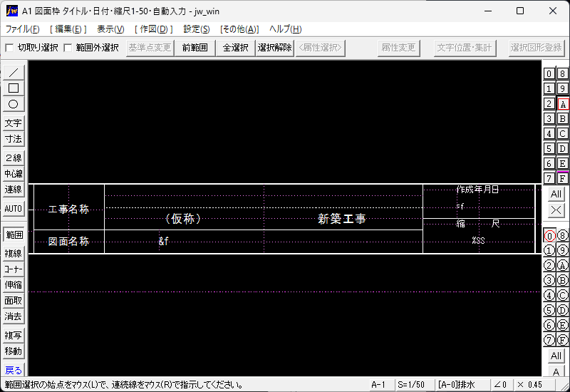Select the 移動 move tool
This screenshot has height=392, width=570.
coord(14,351)
